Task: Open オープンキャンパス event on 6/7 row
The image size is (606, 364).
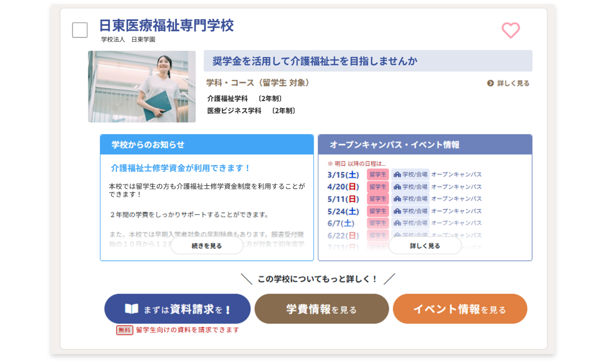Action: tap(456, 223)
